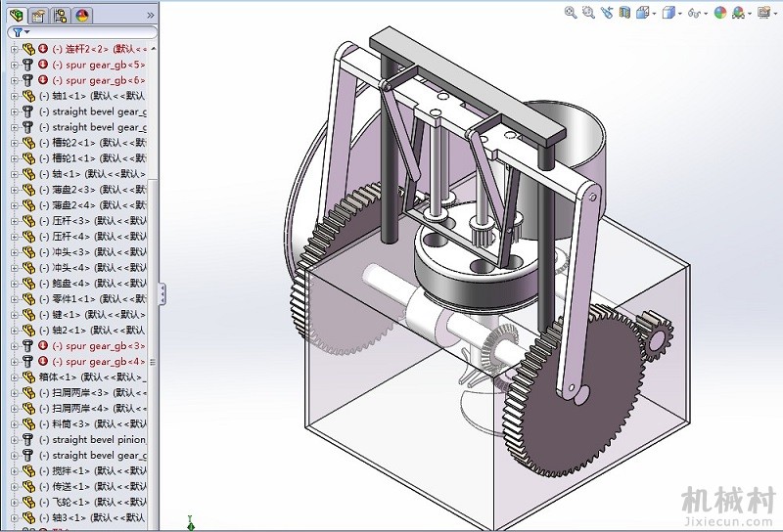
Task: Expand more manager tabs with double chevron
Action: pyautogui.click(x=151, y=16)
